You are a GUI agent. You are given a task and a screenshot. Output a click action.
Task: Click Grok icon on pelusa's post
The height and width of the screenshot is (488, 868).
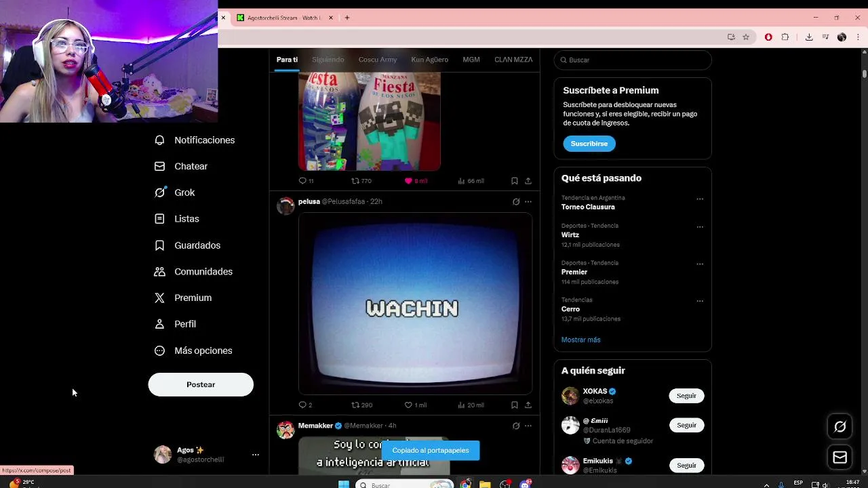coord(516,201)
